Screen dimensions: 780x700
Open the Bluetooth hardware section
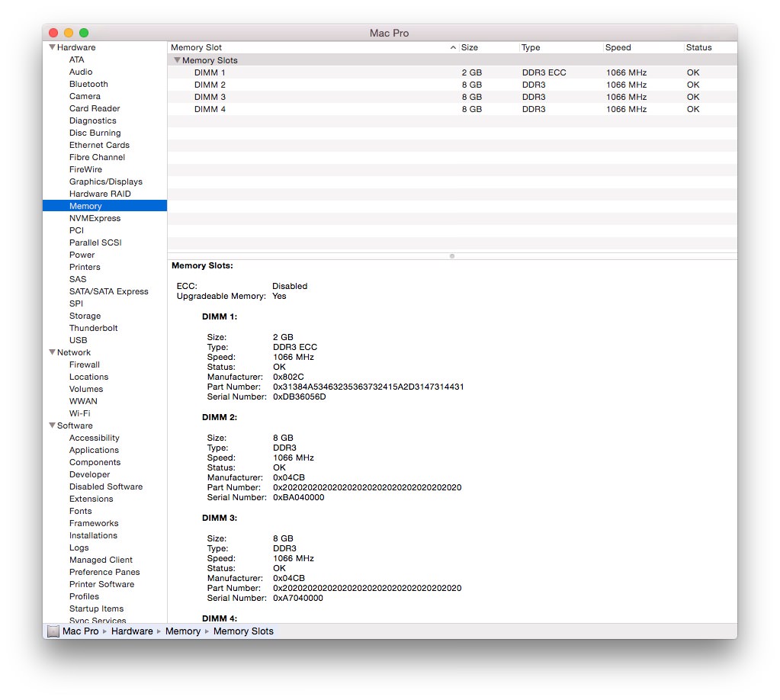point(88,84)
